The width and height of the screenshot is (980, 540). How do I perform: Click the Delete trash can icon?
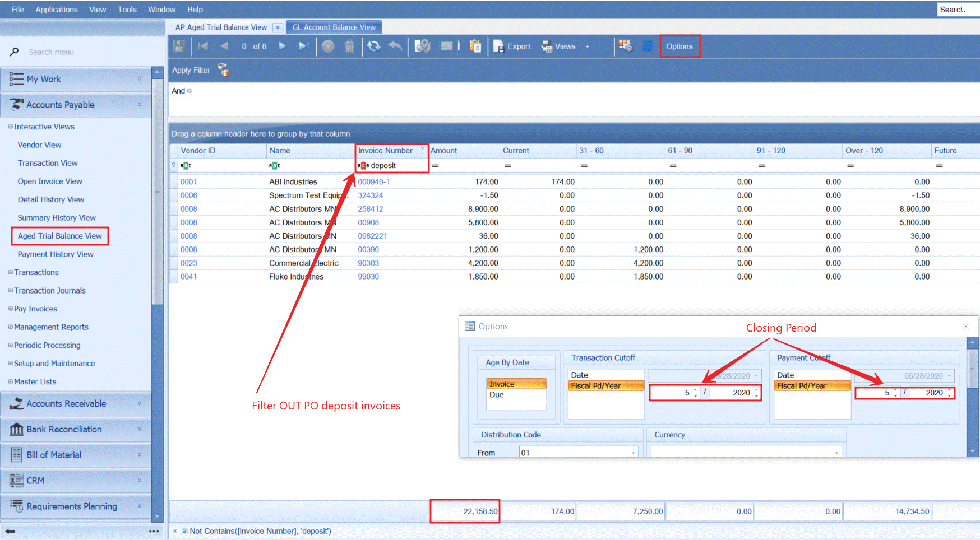(x=349, y=46)
